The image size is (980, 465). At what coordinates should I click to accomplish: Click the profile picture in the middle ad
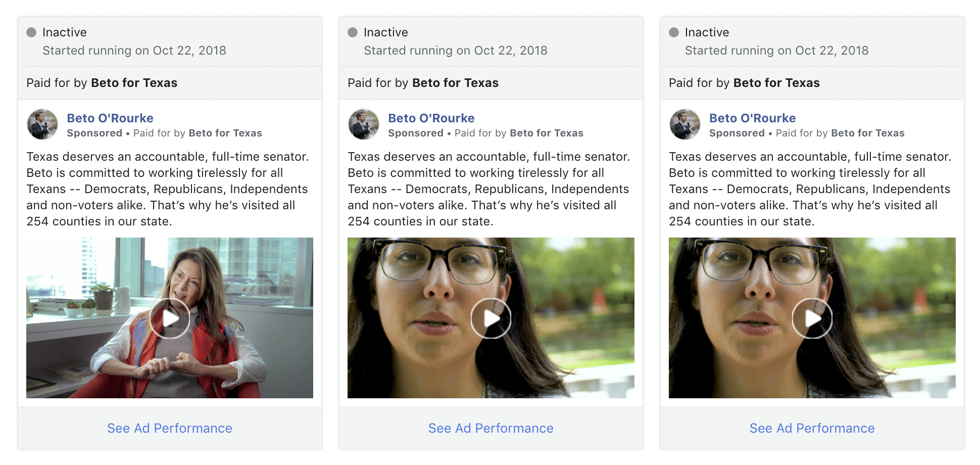click(364, 124)
